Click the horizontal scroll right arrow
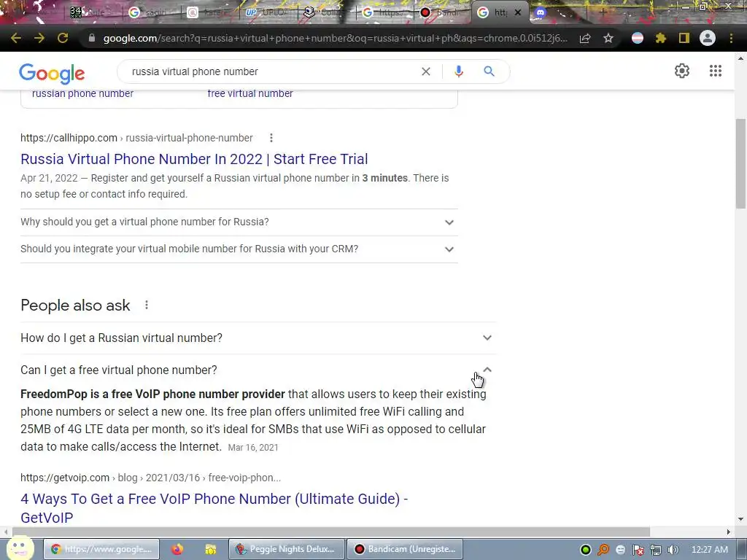 pos(729,532)
